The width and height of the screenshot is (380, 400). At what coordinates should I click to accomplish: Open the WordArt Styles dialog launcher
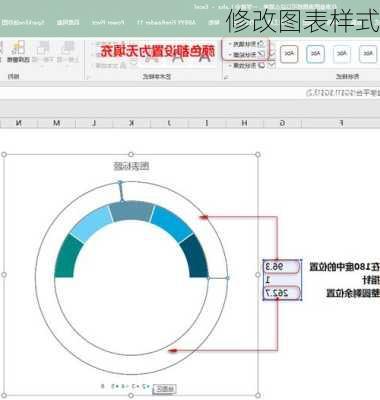click(88, 77)
